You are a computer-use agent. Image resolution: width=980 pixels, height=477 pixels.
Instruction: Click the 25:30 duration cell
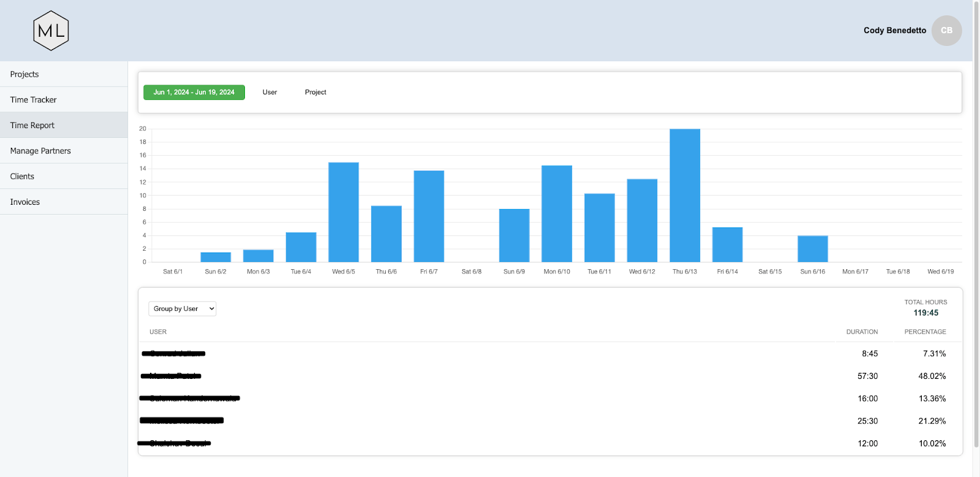pyautogui.click(x=867, y=421)
